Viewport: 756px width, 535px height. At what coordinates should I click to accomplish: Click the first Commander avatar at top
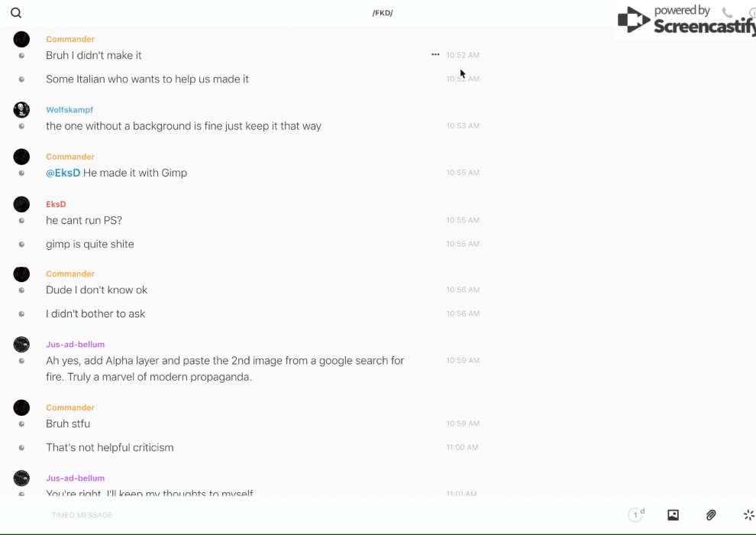(x=21, y=39)
